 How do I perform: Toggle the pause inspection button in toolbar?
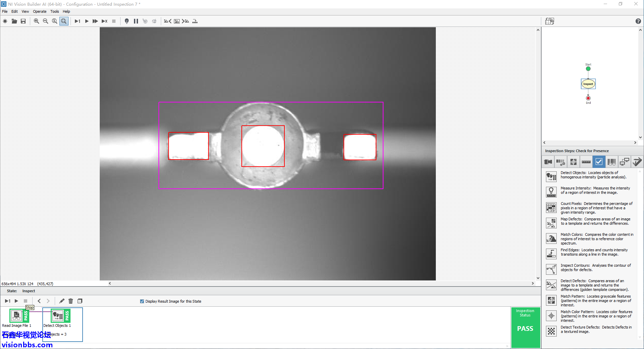(136, 21)
